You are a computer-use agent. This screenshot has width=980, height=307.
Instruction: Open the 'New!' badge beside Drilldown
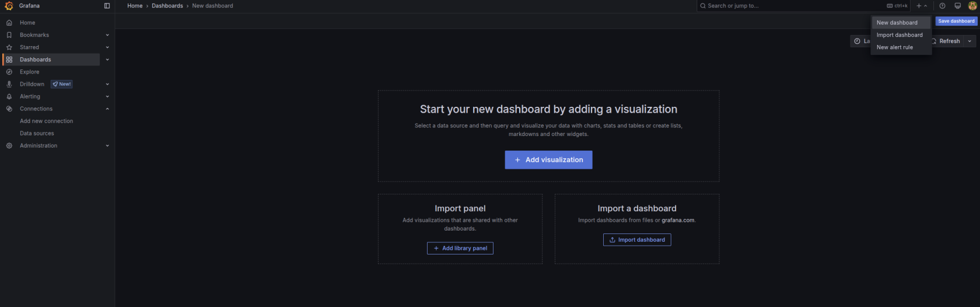coord(62,84)
